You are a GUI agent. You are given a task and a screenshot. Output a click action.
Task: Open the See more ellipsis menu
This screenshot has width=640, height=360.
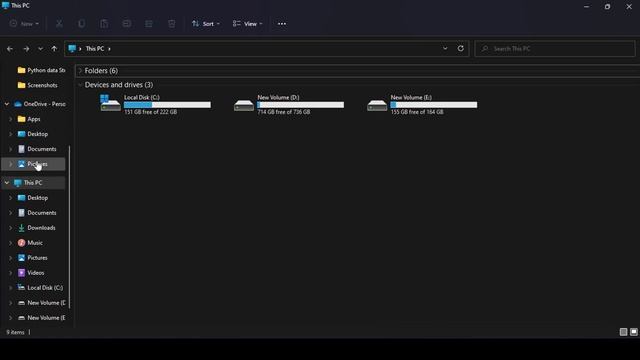282,24
